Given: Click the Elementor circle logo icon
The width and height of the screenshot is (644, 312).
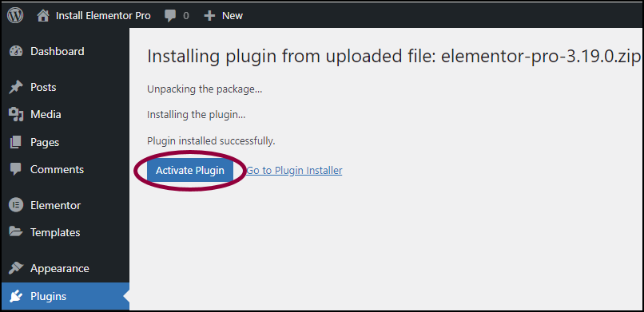Looking at the screenshot, I should point(16,205).
